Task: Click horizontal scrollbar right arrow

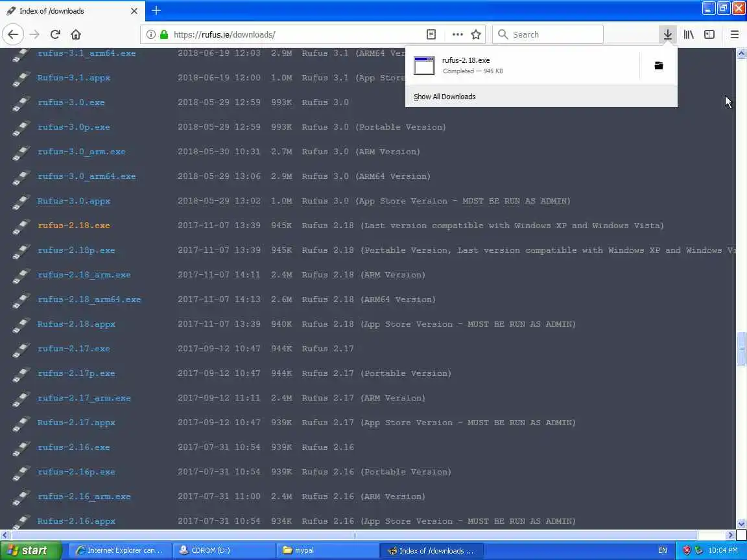Action: click(x=730, y=535)
